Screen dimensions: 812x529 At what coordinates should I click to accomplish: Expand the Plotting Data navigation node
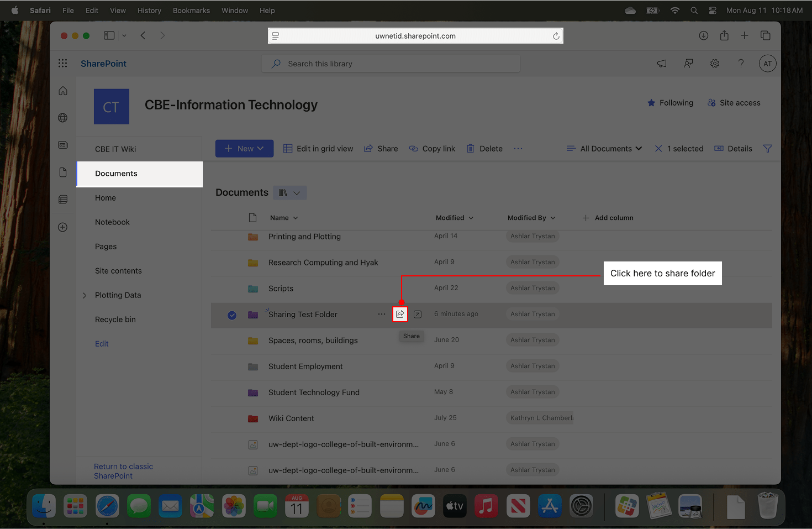[x=85, y=295]
